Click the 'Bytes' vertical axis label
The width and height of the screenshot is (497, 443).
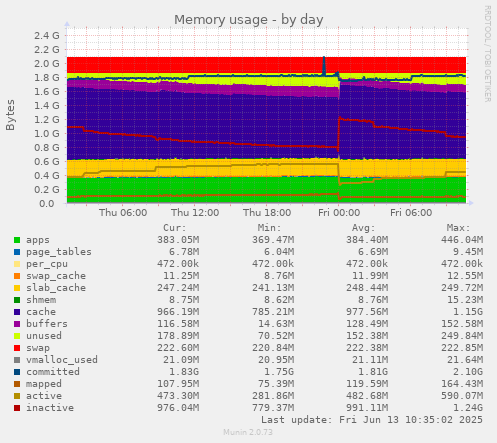coord(10,115)
